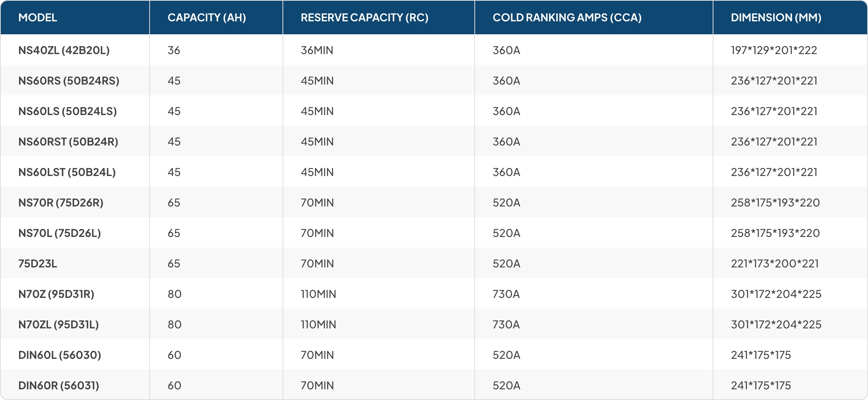Click the NS60LST (50B24L) model name
868x400 pixels.
(x=67, y=172)
